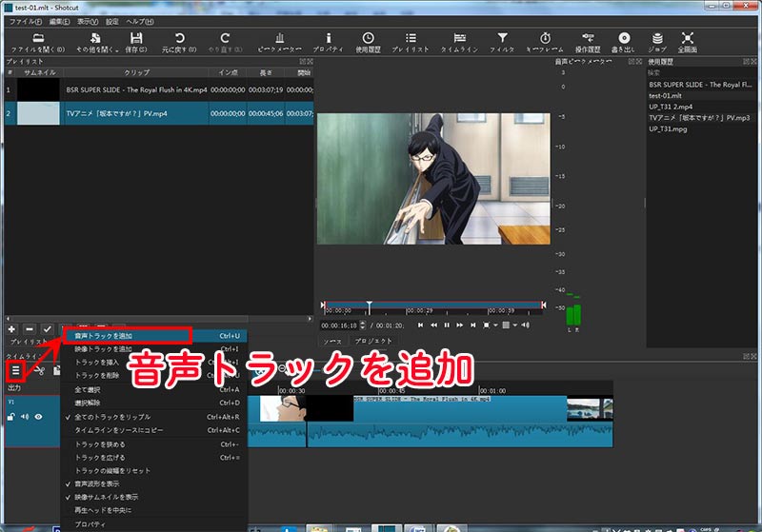
Task: Click the Timeline toolbar icon
Action: (459, 42)
